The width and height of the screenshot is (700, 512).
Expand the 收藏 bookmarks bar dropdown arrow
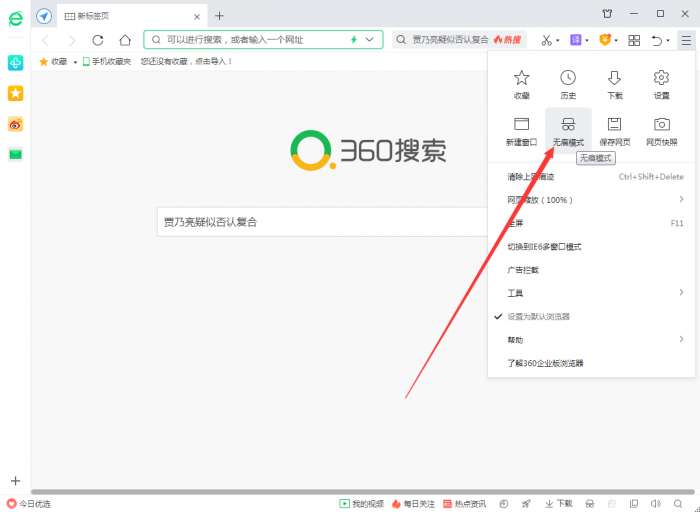75,62
